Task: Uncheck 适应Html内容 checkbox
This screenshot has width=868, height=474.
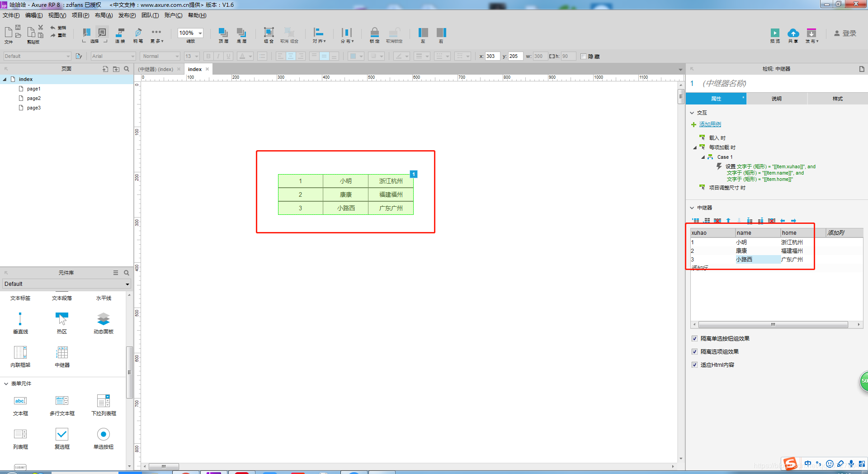Action: (695, 365)
